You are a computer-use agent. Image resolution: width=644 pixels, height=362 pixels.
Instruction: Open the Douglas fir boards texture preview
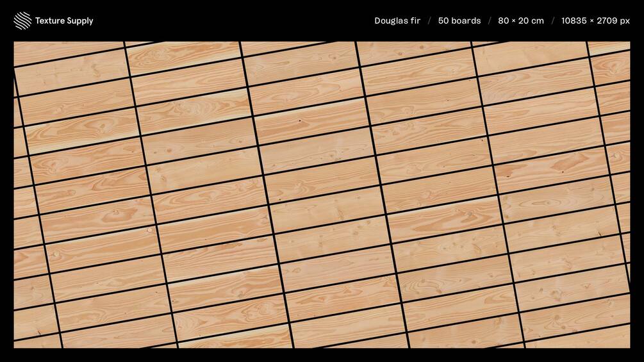pos(322,195)
